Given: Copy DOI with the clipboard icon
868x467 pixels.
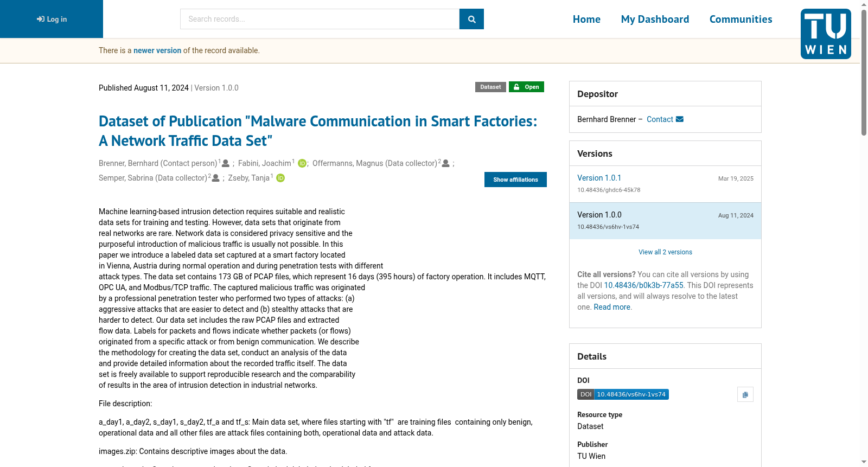Looking at the screenshot, I should 745,394.
